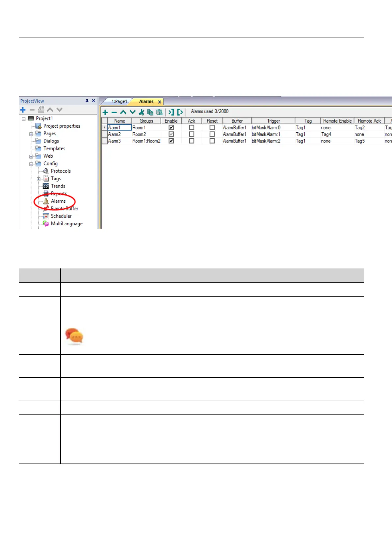Toggle Enable checkbox for Alarm2
Screen dimensions: 392x554
tap(171, 134)
